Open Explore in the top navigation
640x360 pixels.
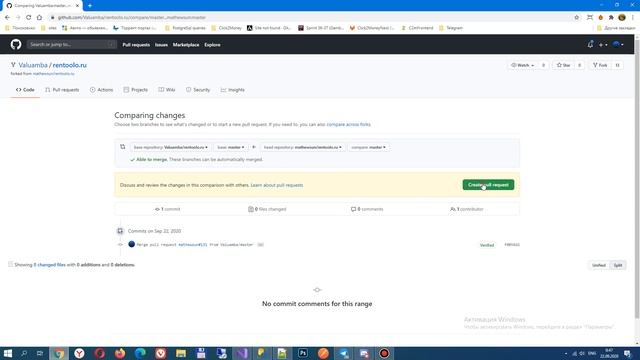212,45
